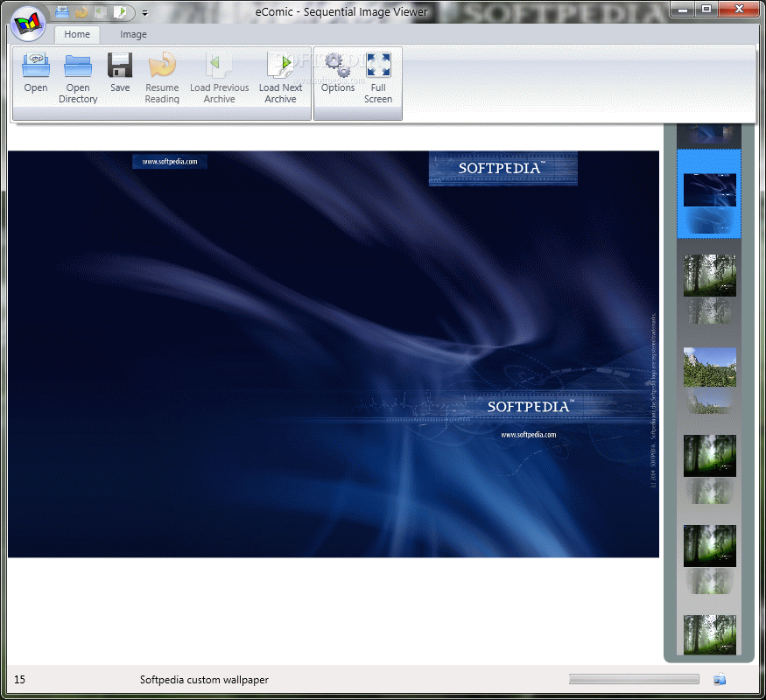Switch to the Home ribbon tab
This screenshot has height=700, width=766.
(77, 34)
